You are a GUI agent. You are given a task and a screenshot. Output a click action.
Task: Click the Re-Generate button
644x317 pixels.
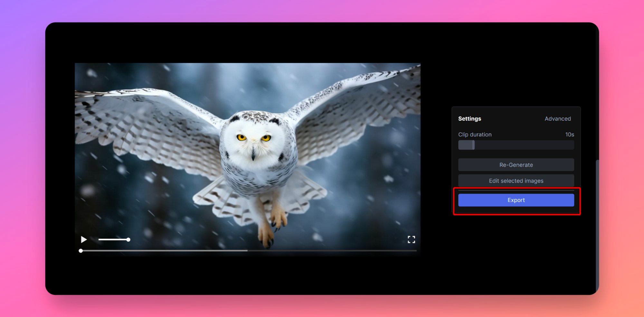click(516, 165)
